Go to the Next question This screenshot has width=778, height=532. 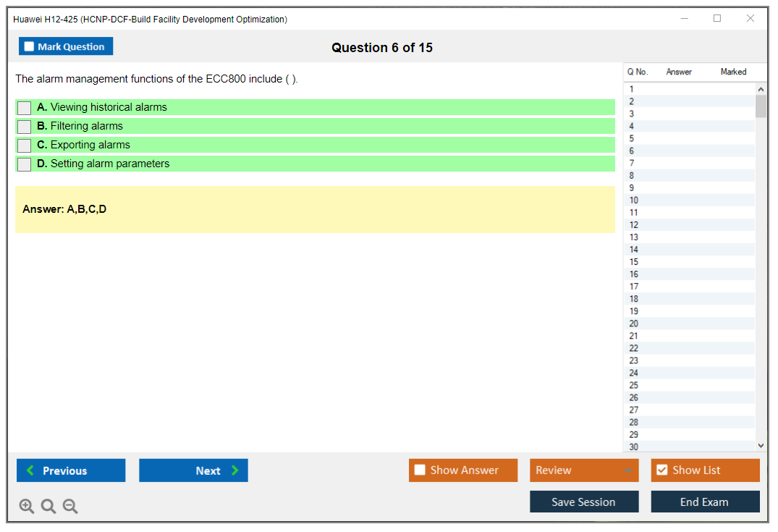tap(193, 470)
